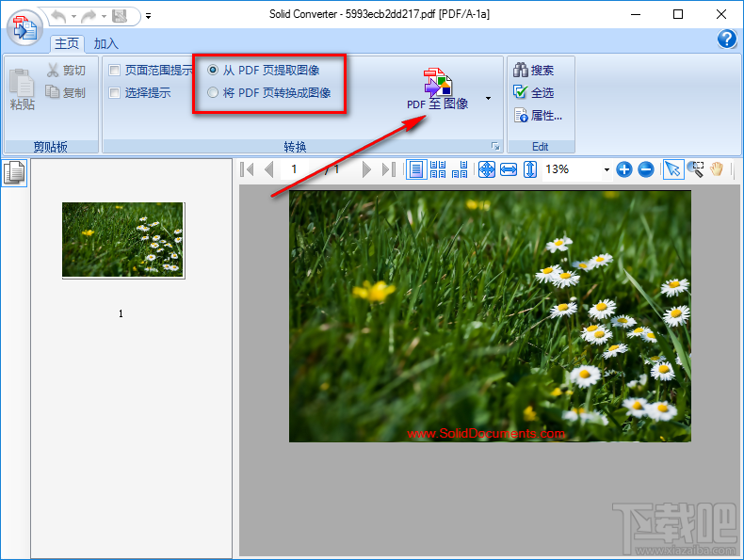The width and height of the screenshot is (744, 560).
Task: Click the 全选 select all button
Action: [533, 92]
